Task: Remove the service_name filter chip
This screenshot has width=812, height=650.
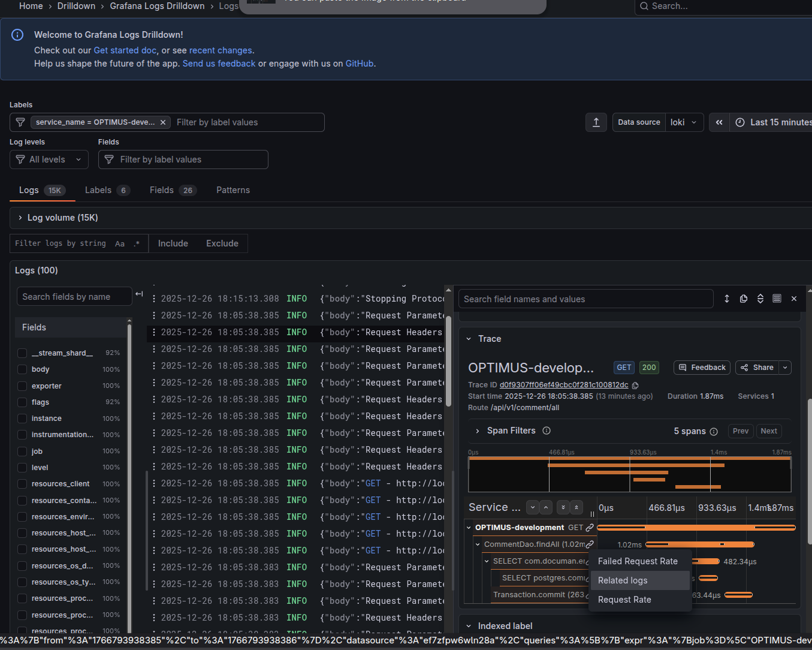Action: pyautogui.click(x=163, y=122)
